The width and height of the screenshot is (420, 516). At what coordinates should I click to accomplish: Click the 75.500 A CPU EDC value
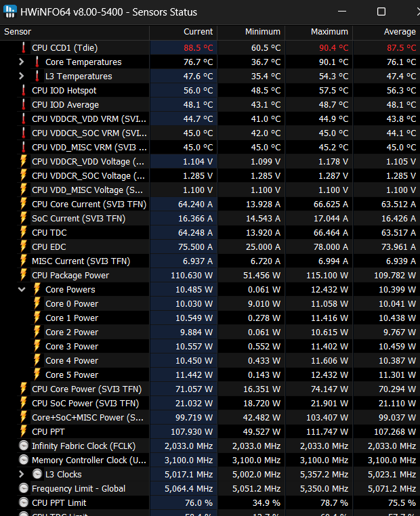195,246
